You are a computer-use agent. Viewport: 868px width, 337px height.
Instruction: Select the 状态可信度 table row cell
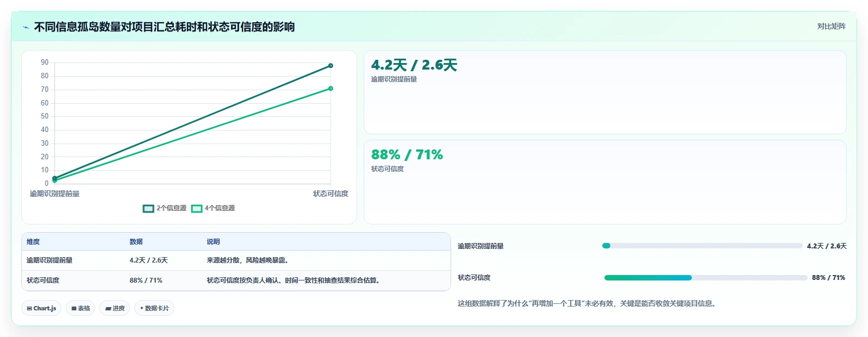coord(43,280)
